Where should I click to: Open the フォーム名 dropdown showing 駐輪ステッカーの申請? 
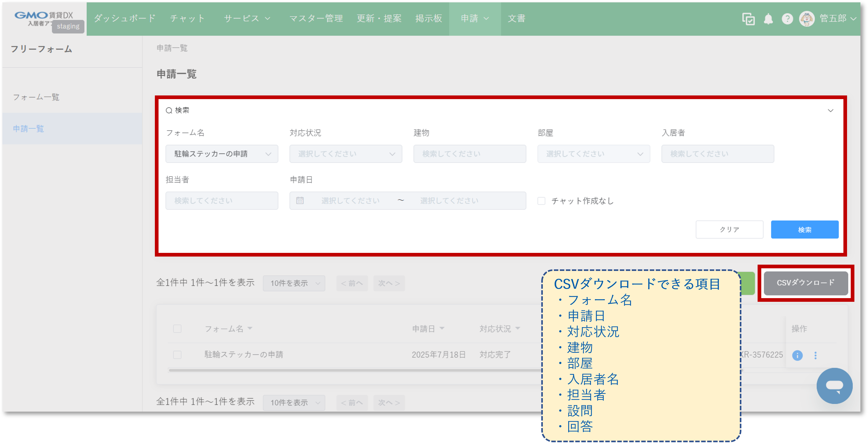click(x=221, y=154)
